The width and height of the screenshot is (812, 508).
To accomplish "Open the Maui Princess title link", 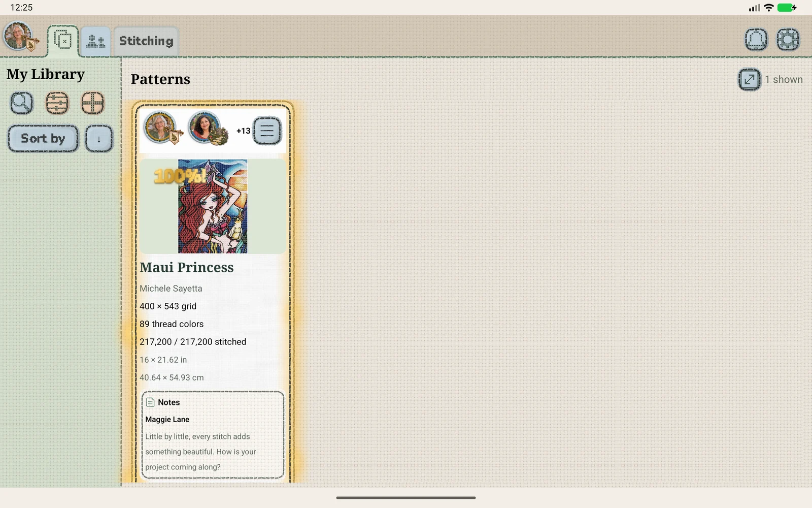I will pos(187,268).
